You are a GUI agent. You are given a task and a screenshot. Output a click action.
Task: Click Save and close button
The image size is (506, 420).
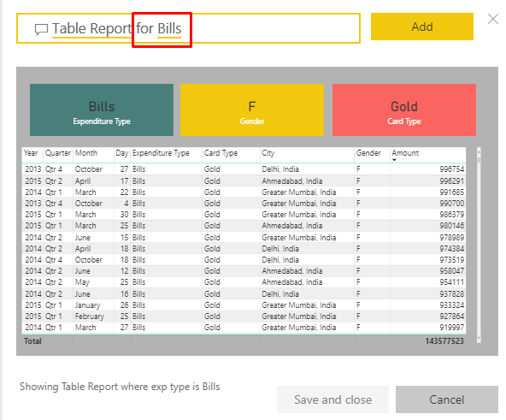coord(332,399)
